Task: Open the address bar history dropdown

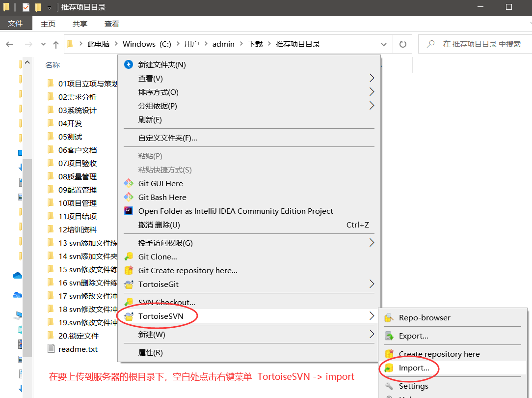Action: coord(384,44)
